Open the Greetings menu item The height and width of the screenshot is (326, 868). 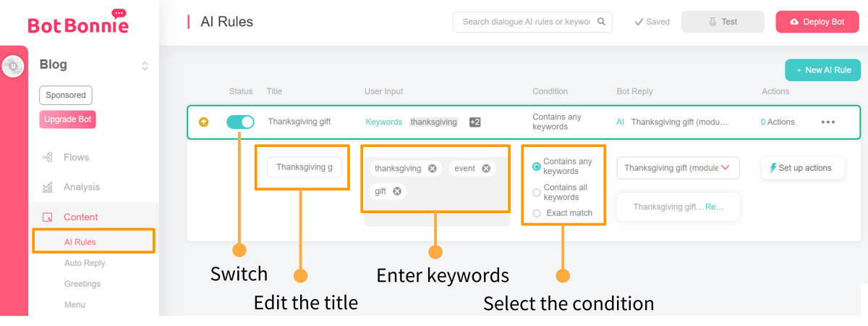point(82,284)
